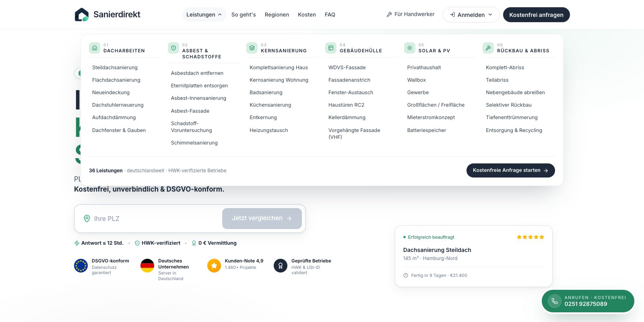Viewport: 644px width, 322px height.
Task: Open Küchensanierung entry
Action: click(x=270, y=105)
